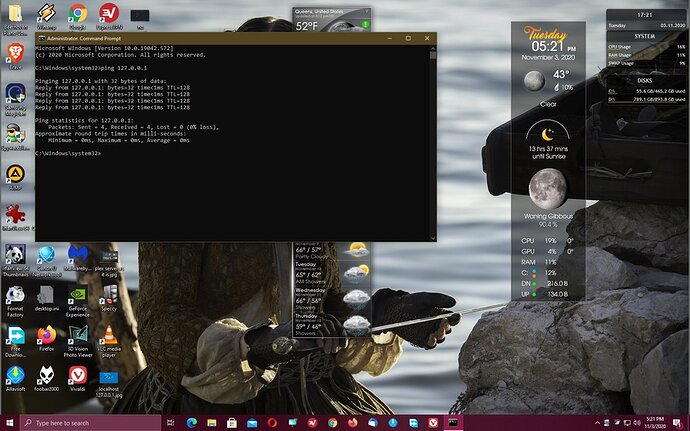The width and height of the screenshot is (690, 431).
Task: Click the 43° temperature in sidebar widget
Action: point(561,74)
